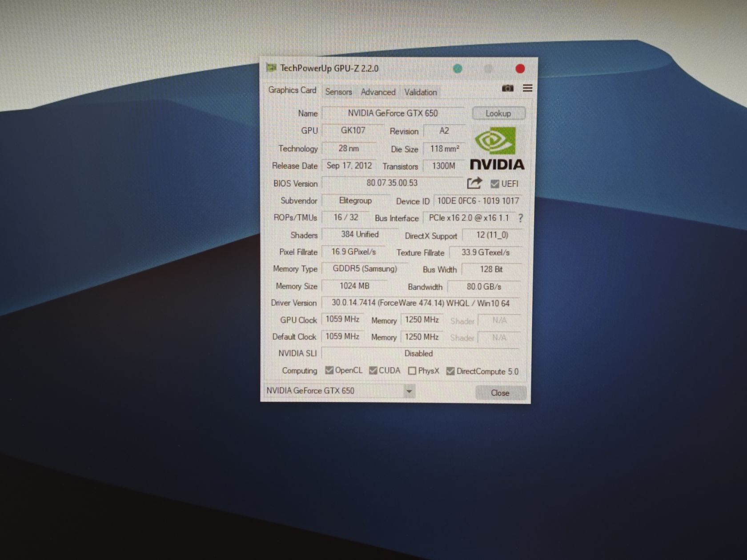Click the Bandwidth field 80.0 GB/s
The width and height of the screenshot is (747, 560).
484,287
